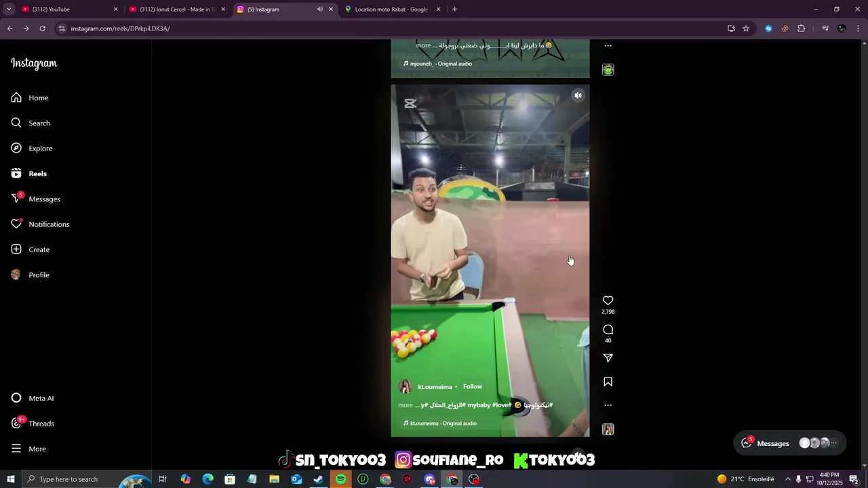
Task: Open the Chrome three-dot menu
Action: point(859,28)
